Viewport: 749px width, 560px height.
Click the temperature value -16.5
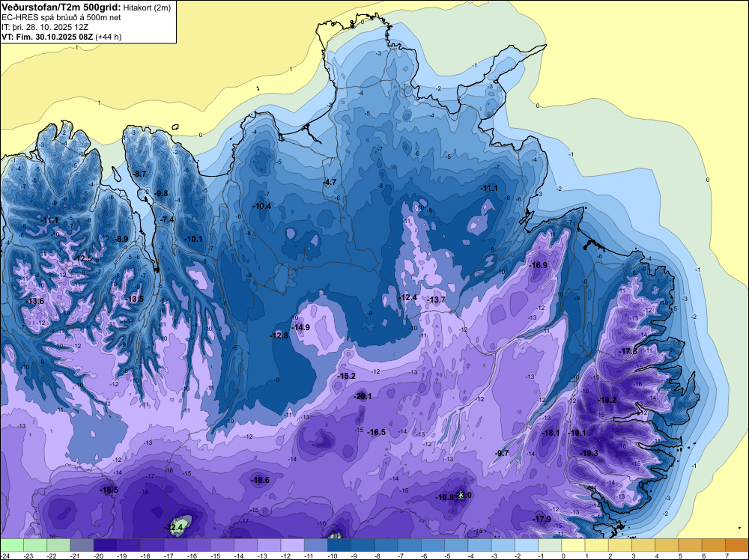pyautogui.click(x=377, y=432)
